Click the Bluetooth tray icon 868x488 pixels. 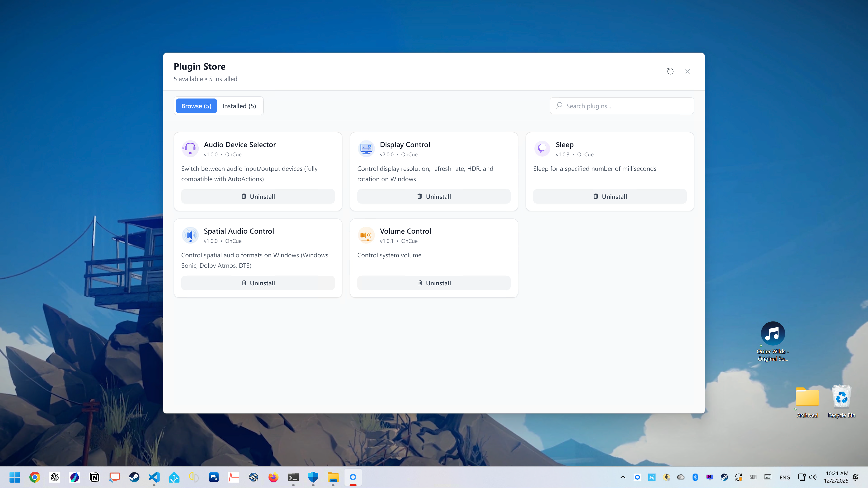click(x=695, y=477)
